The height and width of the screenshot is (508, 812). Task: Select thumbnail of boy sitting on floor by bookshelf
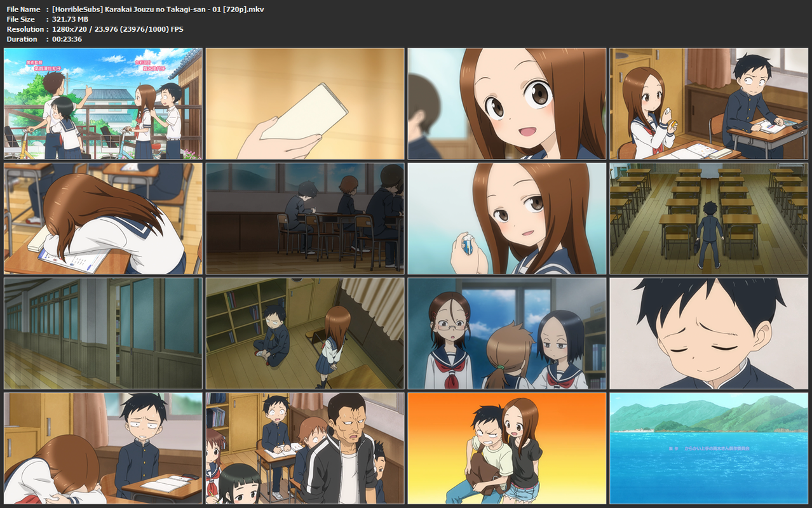305,333
